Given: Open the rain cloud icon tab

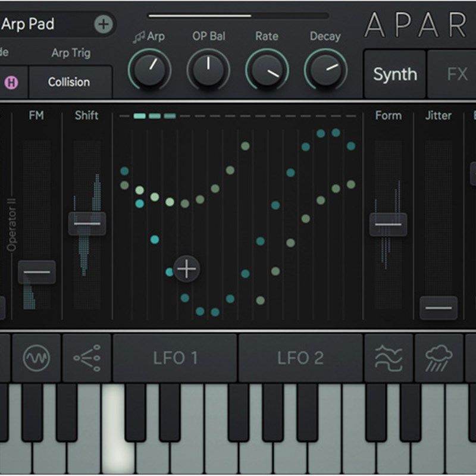Looking at the screenshot, I should [439, 358].
